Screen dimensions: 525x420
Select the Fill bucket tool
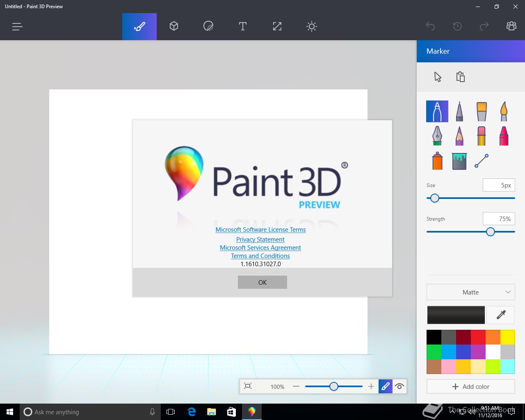point(459,161)
